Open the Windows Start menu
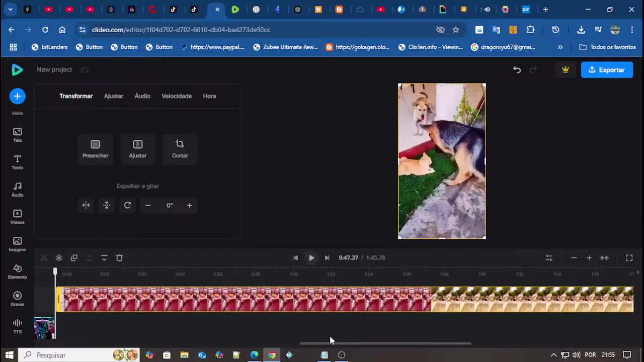 [x=9, y=355]
